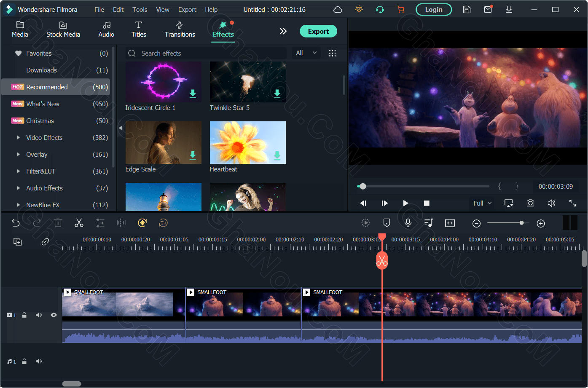
Task: Open the File menu
Action: coord(99,9)
